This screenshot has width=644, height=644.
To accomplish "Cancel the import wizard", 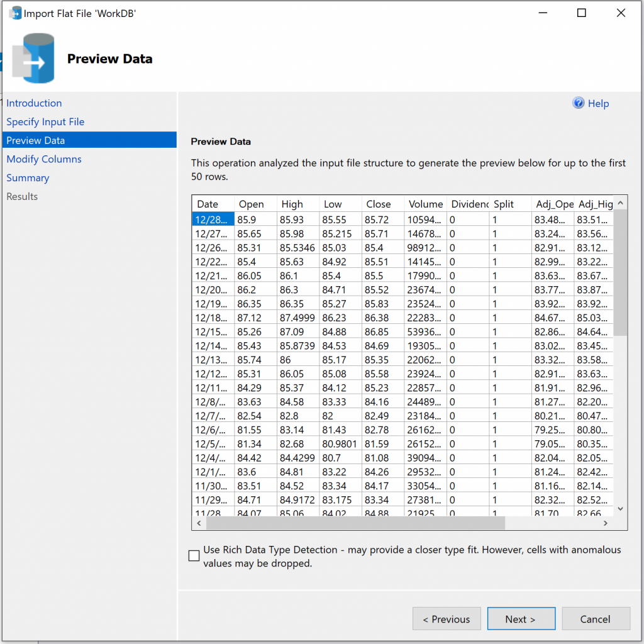I will point(596,619).
